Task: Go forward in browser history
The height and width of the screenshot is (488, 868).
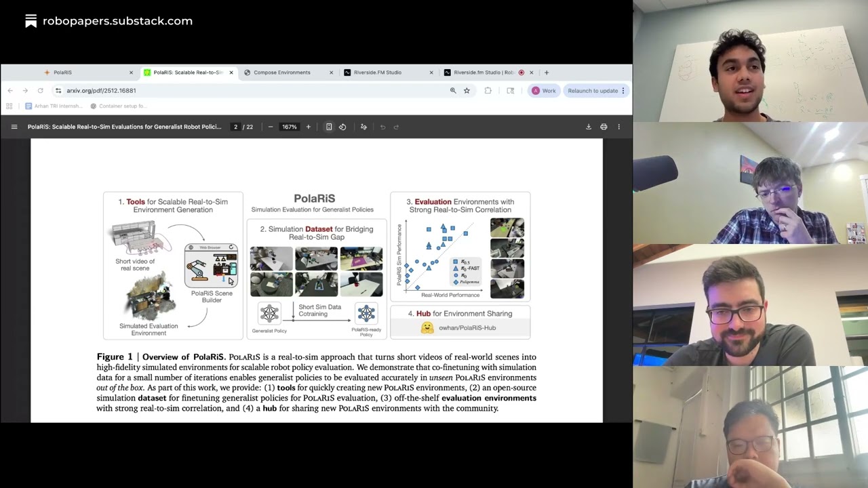Action: [25, 91]
